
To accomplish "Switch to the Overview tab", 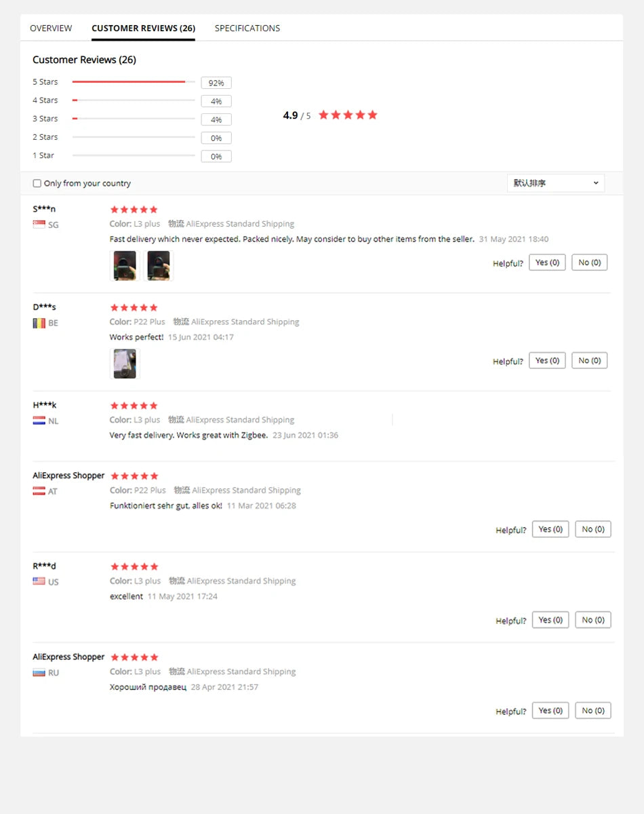I will (x=51, y=28).
